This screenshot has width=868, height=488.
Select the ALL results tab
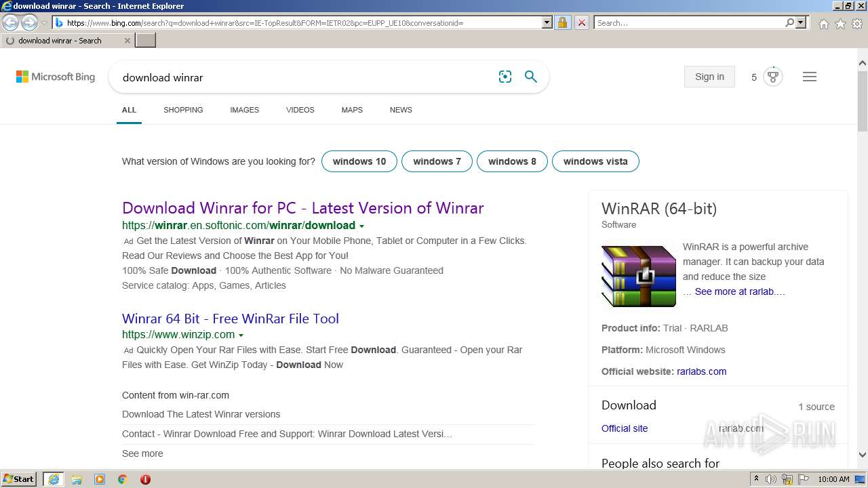pos(129,110)
